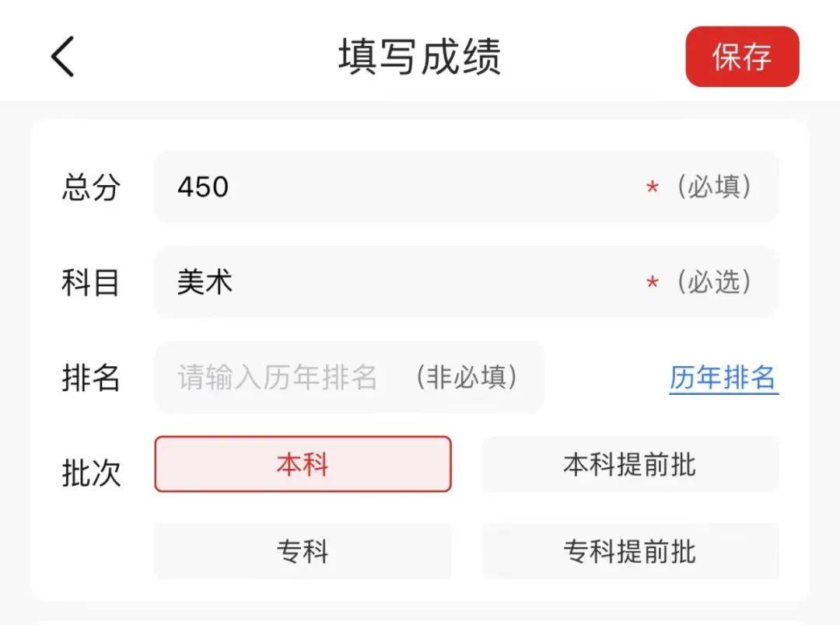Image resolution: width=840 pixels, height=625 pixels.
Task: Tap the red 保存 button
Action: tap(742, 56)
